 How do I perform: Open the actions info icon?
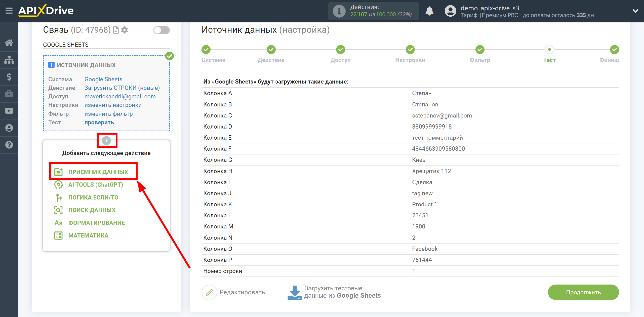point(339,11)
